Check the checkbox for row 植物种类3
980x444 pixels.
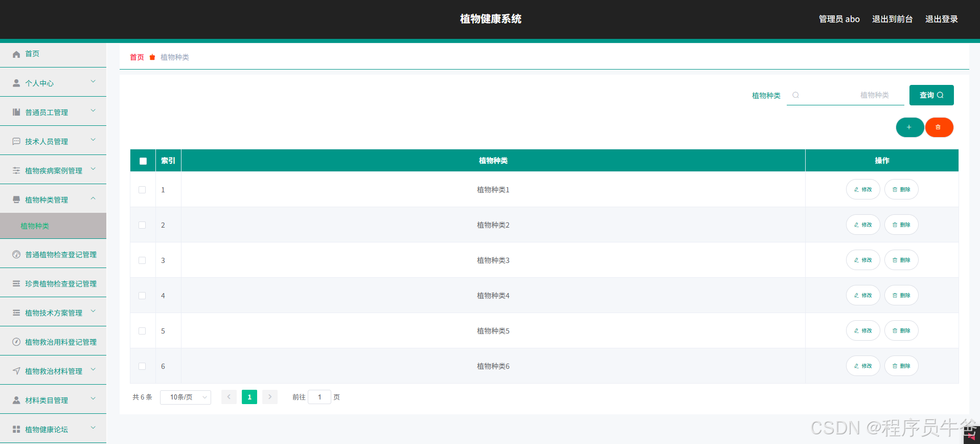click(142, 260)
